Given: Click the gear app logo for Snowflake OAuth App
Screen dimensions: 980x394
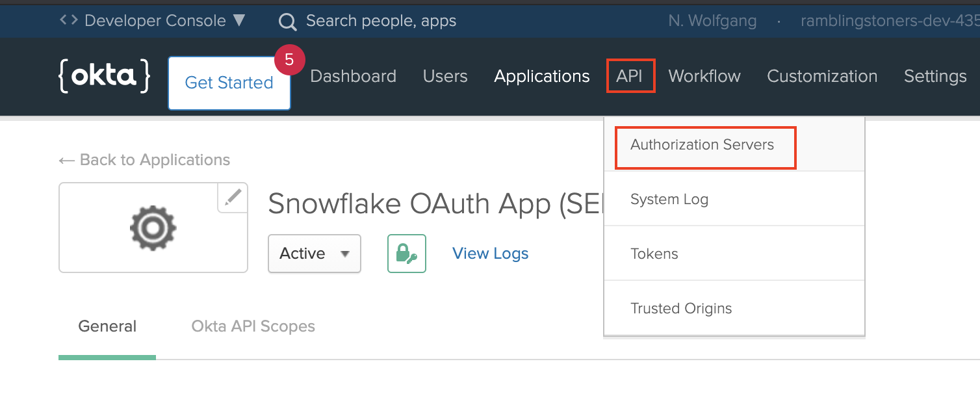Looking at the screenshot, I should (x=153, y=228).
